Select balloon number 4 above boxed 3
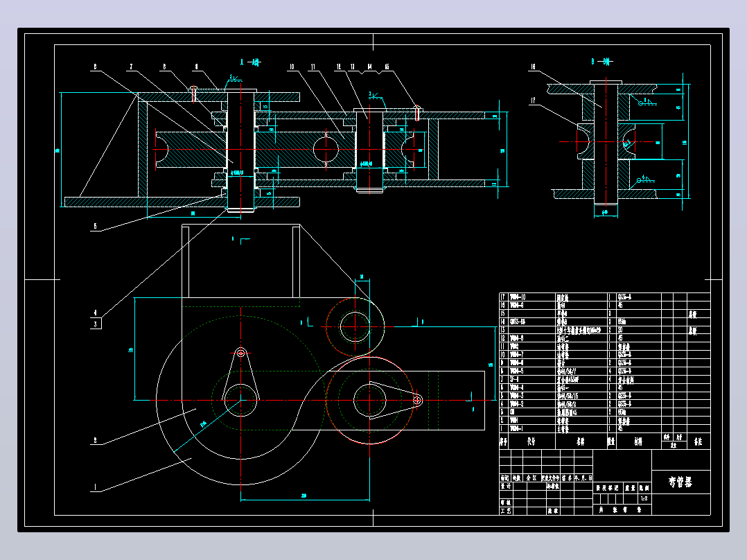 tap(95, 313)
